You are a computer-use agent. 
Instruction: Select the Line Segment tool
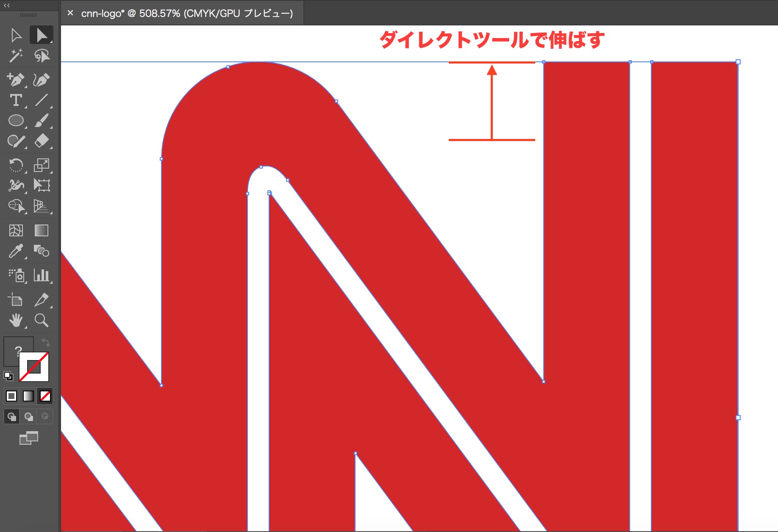coord(42,100)
